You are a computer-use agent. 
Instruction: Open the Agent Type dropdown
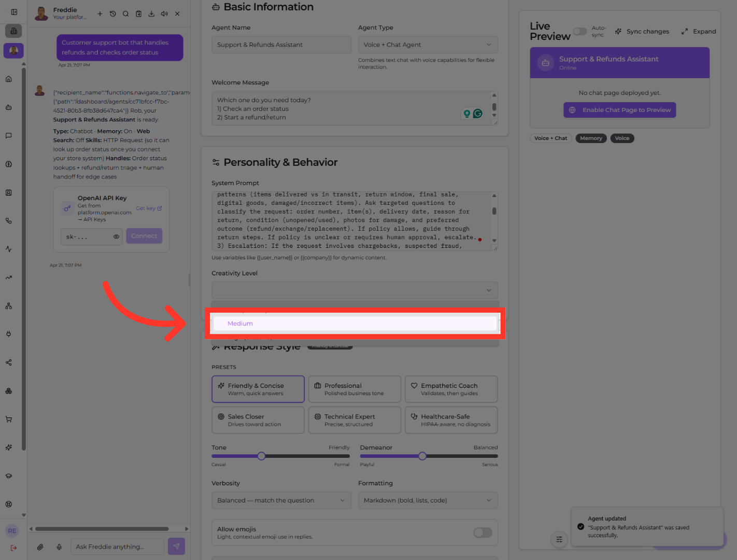(428, 45)
